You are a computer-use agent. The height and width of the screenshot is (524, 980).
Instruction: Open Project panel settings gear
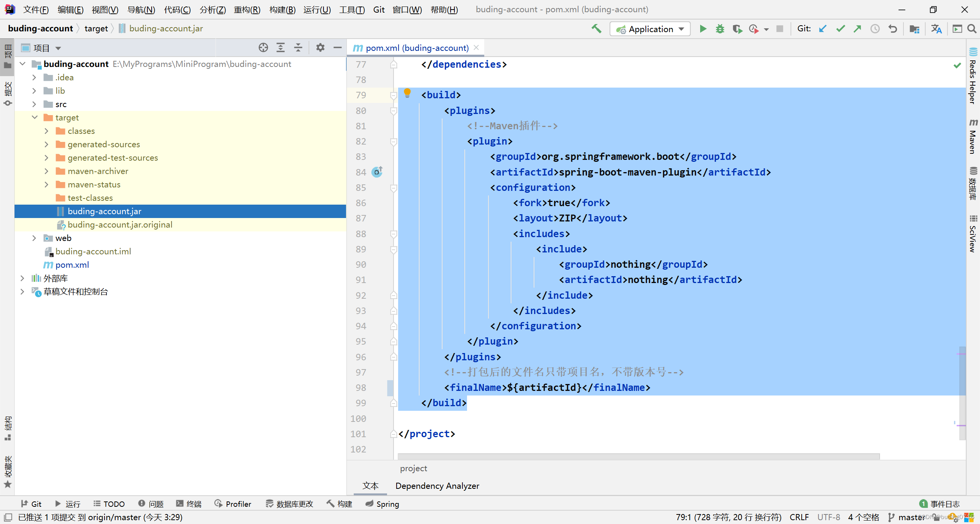point(320,47)
